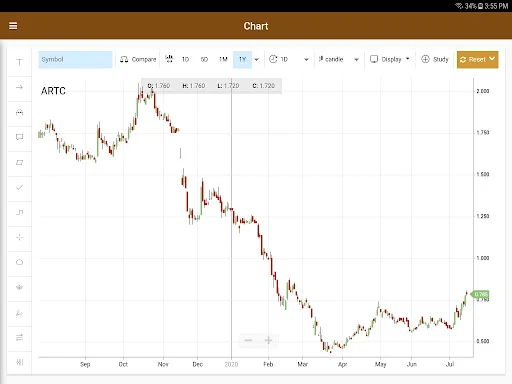
Task: Switch range to 1M
Action: point(223,59)
